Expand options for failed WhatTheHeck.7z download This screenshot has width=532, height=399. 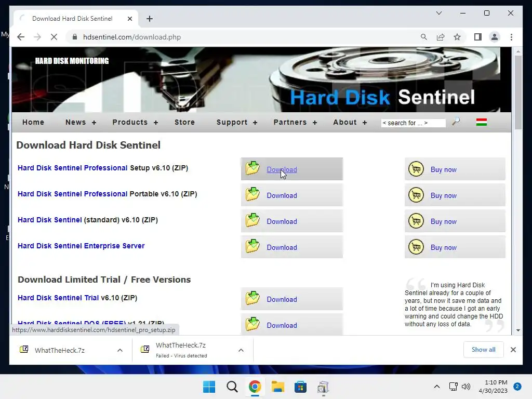point(241,350)
